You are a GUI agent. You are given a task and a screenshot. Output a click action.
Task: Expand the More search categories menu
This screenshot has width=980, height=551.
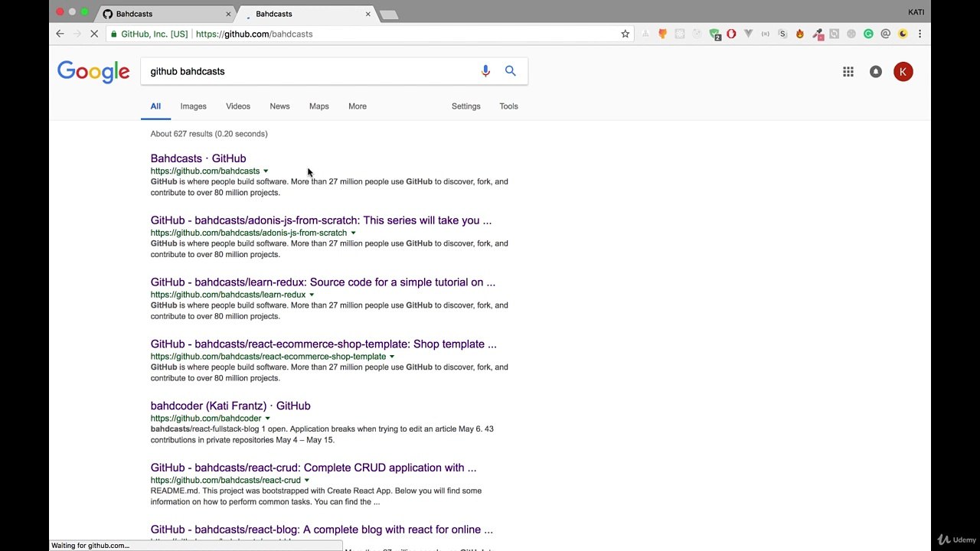[358, 106]
